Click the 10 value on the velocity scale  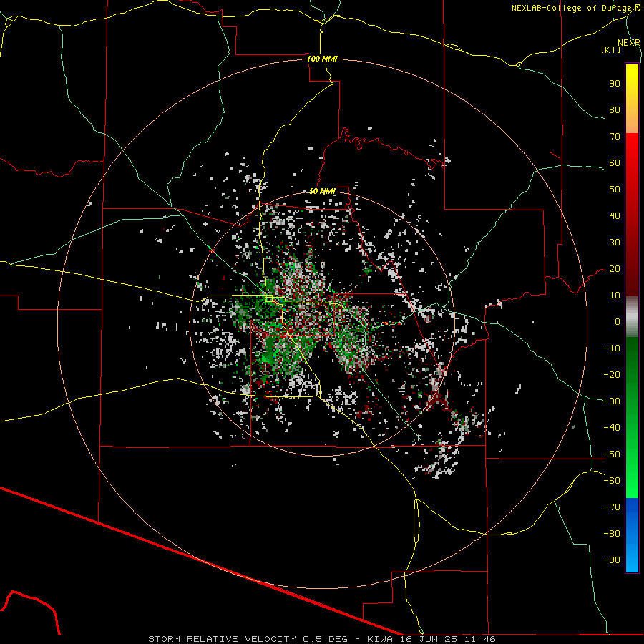point(615,296)
